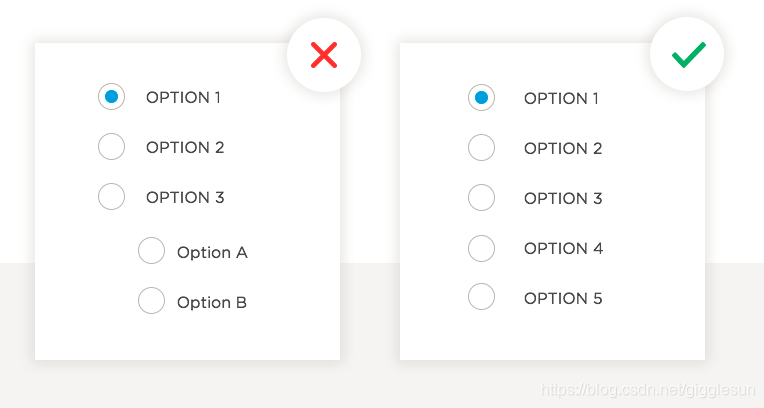Click OPTION 3 label in red-X panel
Viewport: 764px width, 408px height.
[185, 197]
